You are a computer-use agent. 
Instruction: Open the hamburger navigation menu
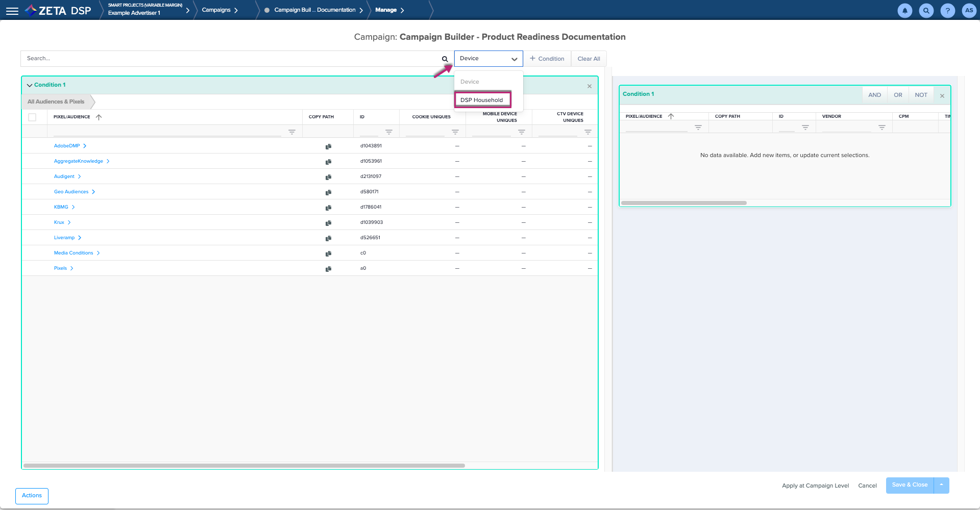[x=12, y=11]
